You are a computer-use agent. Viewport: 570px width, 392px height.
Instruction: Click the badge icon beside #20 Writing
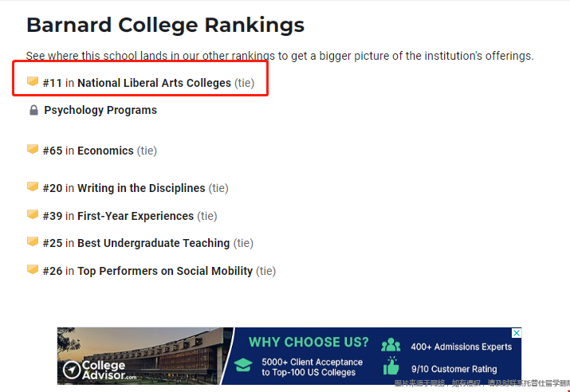(33, 186)
